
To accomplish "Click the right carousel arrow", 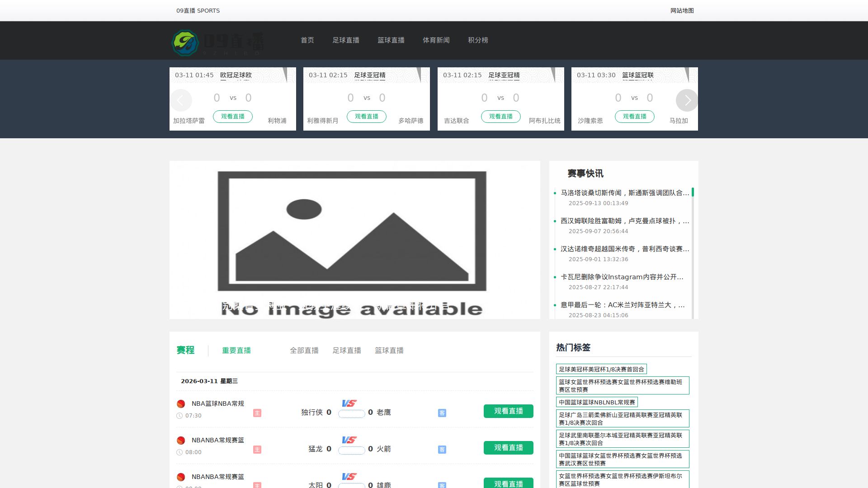I will [687, 100].
